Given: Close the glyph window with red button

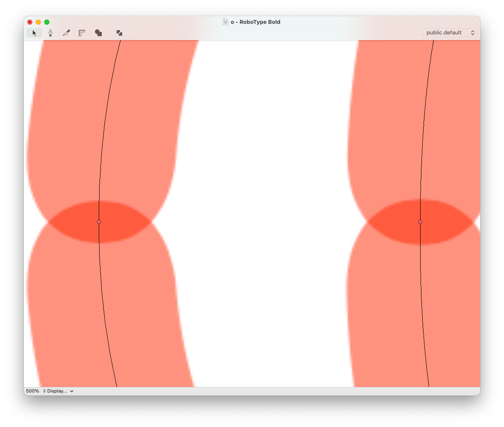Looking at the screenshot, I should (30, 22).
